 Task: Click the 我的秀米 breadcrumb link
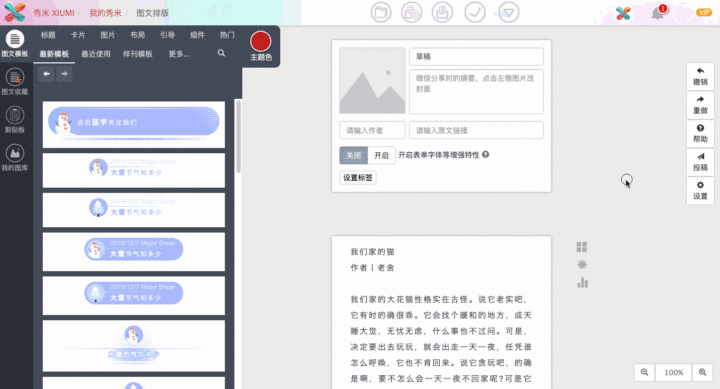tap(106, 13)
